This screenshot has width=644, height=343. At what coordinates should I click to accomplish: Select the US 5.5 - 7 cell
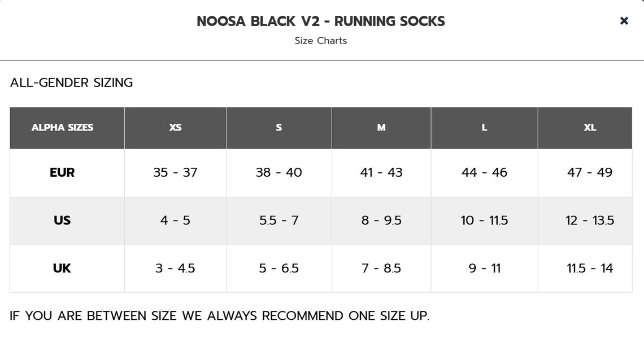point(279,220)
